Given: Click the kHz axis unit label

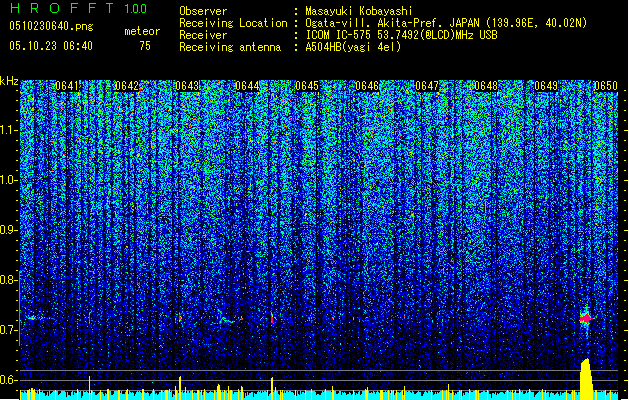Looking at the screenshot, I should (9, 81).
